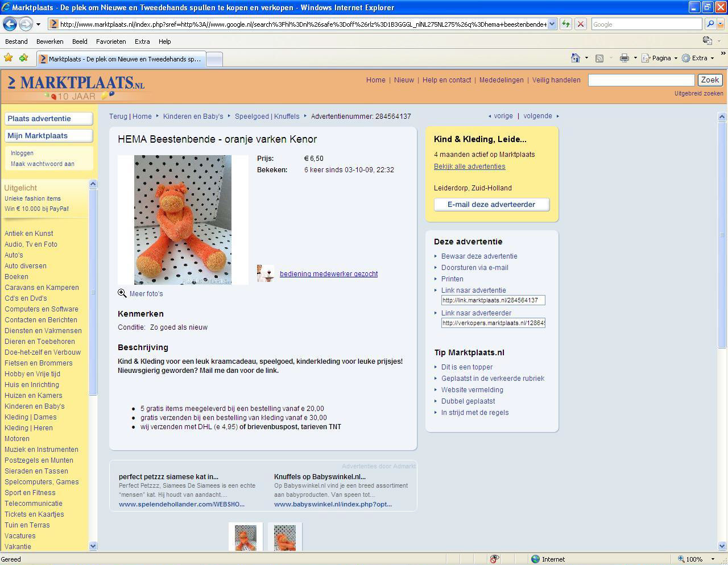This screenshot has height=565, width=728.
Task: Open the Help menu
Action: pos(165,41)
